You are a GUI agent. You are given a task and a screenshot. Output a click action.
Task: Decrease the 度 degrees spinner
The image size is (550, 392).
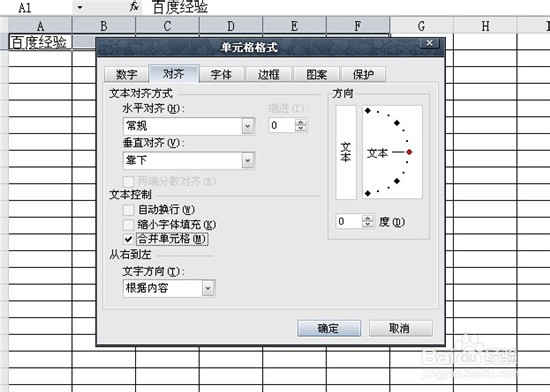368,224
